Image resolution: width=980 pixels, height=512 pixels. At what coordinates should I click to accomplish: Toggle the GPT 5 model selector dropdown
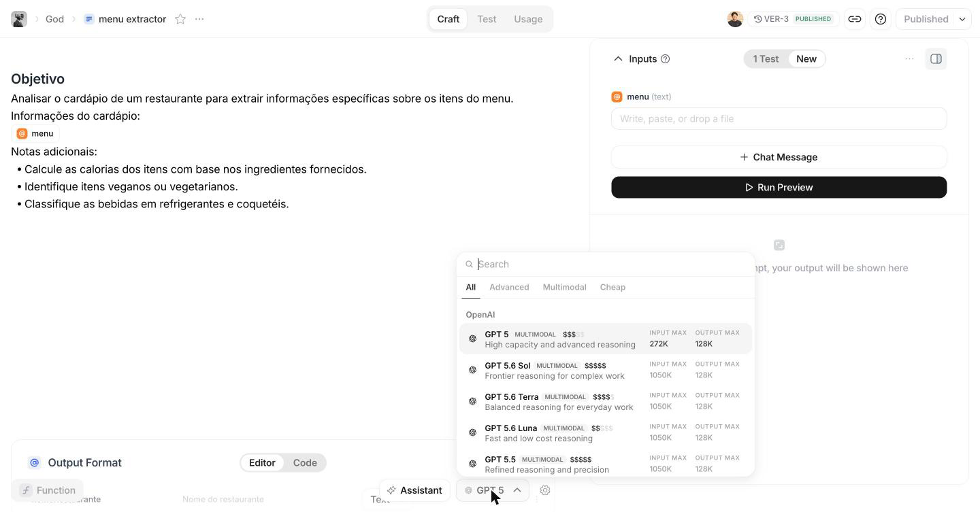click(493, 490)
